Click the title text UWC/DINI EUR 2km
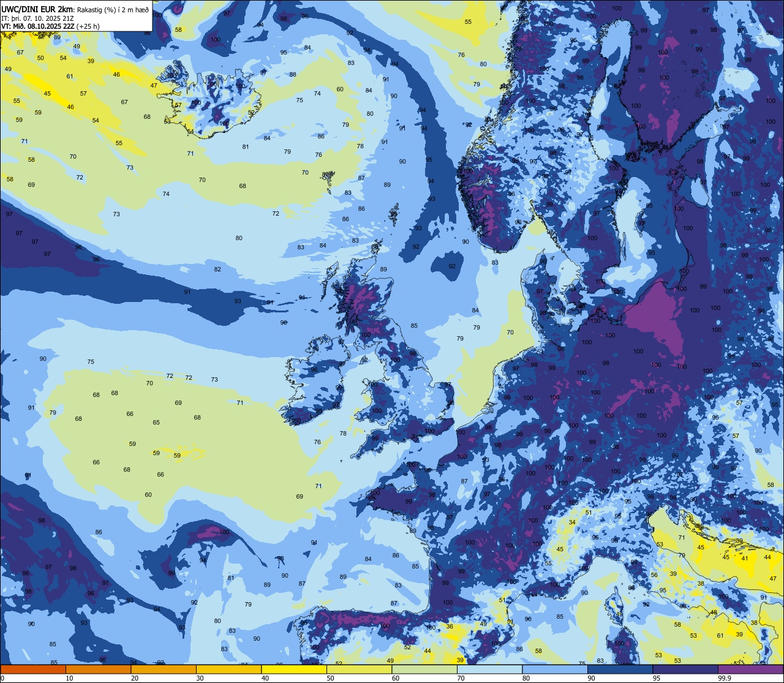This screenshot has height=683, width=784. (x=37, y=9)
